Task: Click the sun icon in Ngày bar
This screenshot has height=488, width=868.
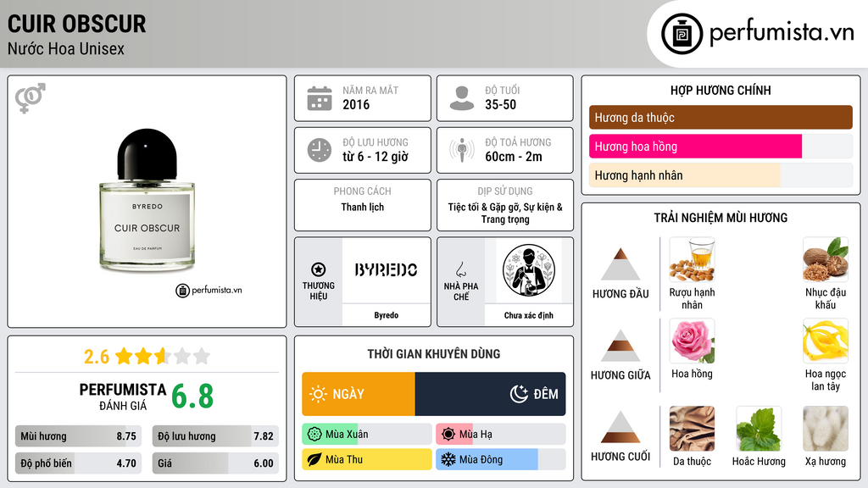Action: (x=319, y=394)
